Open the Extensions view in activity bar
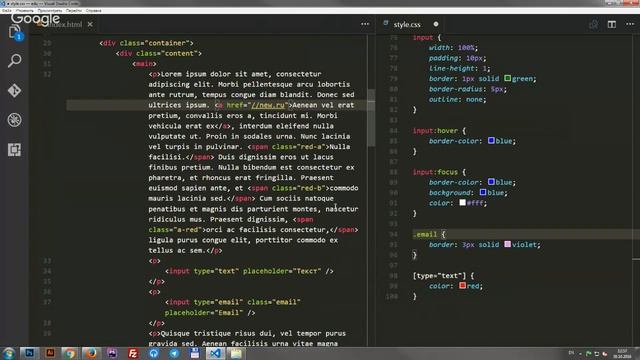Screen dimensions: 640x360 point(14,149)
